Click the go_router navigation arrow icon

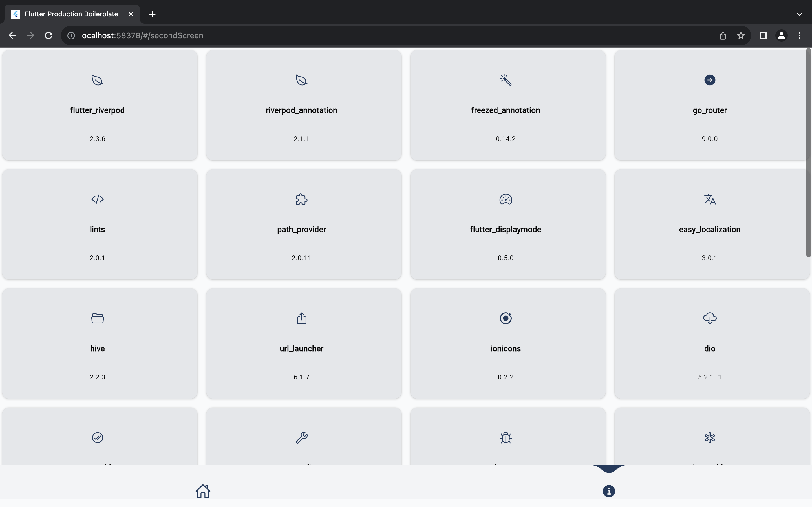pyautogui.click(x=709, y=80)
